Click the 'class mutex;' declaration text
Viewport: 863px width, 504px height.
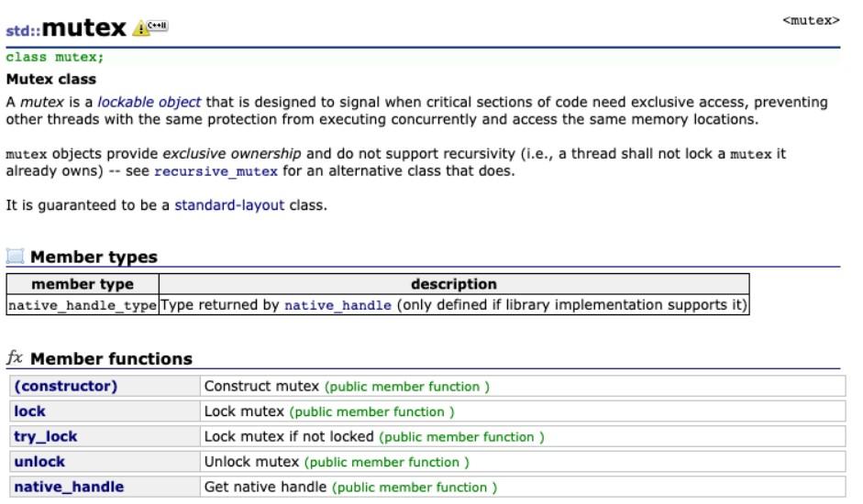click(54, 57)
